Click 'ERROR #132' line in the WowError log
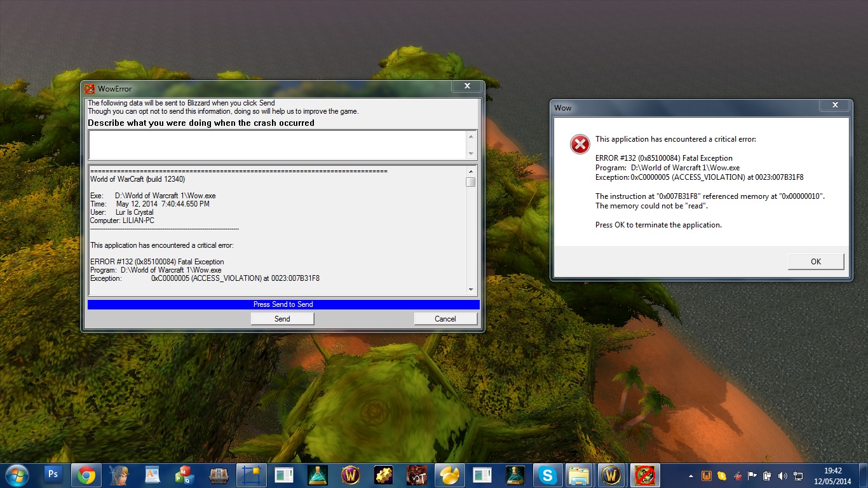 click(157, 262)
